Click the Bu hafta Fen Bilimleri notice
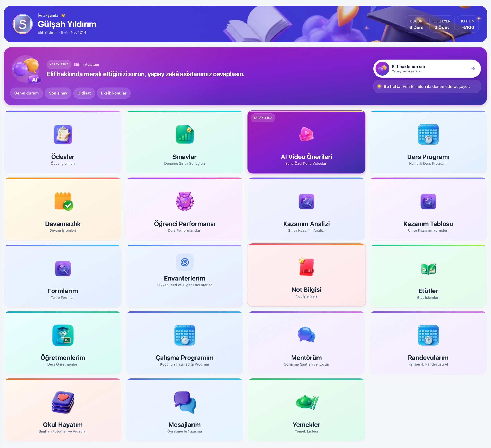 tap(427, 87)
